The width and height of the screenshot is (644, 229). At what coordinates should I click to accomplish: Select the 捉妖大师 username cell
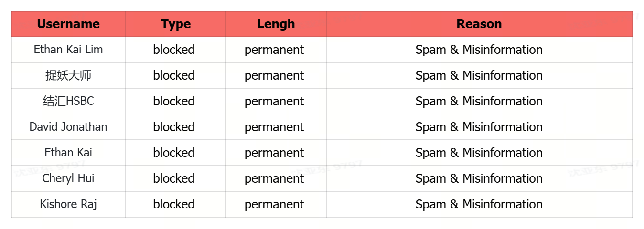point(68,75)
